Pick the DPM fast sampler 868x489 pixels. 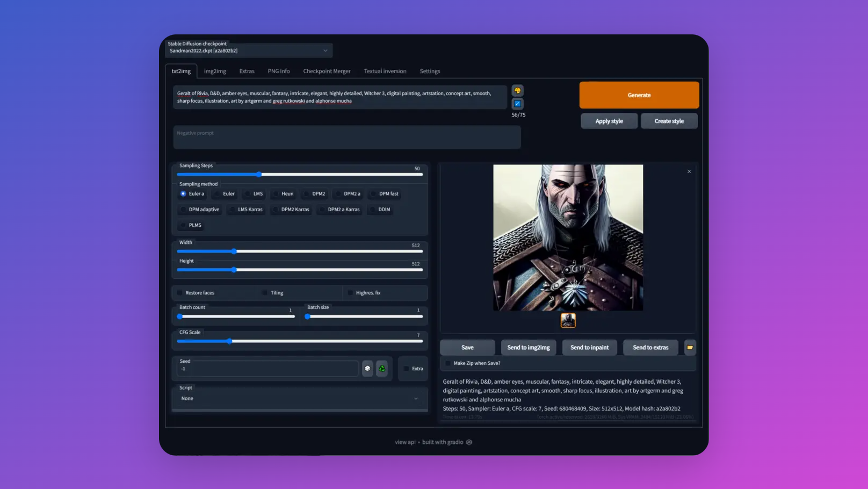[385, 194]
